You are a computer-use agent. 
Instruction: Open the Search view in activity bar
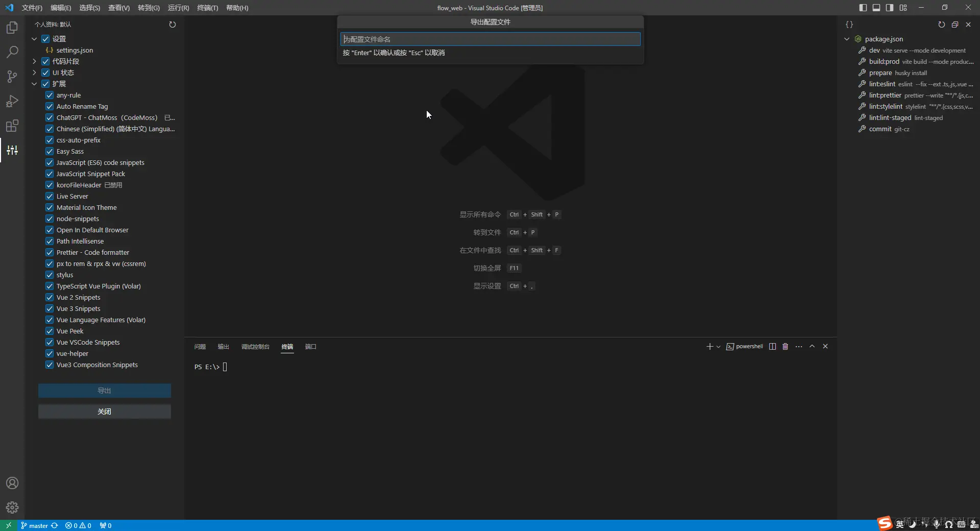click(x=12, y=52)
